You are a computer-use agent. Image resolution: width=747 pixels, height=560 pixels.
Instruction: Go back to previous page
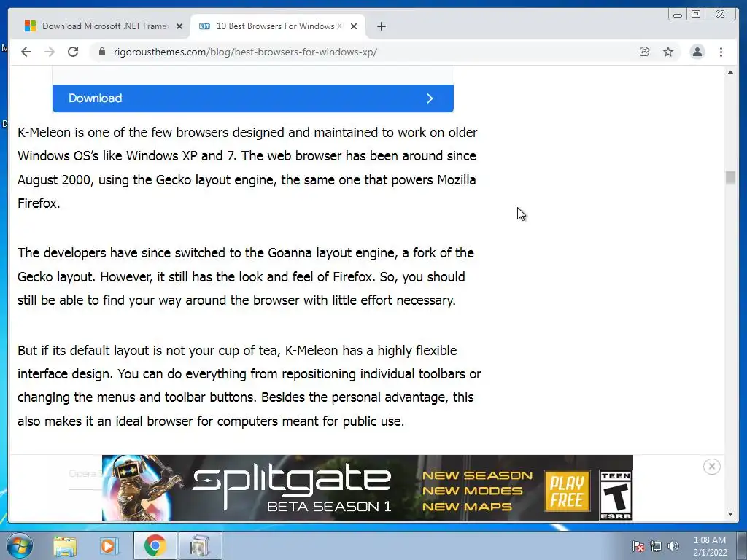[x=26, y=52]
